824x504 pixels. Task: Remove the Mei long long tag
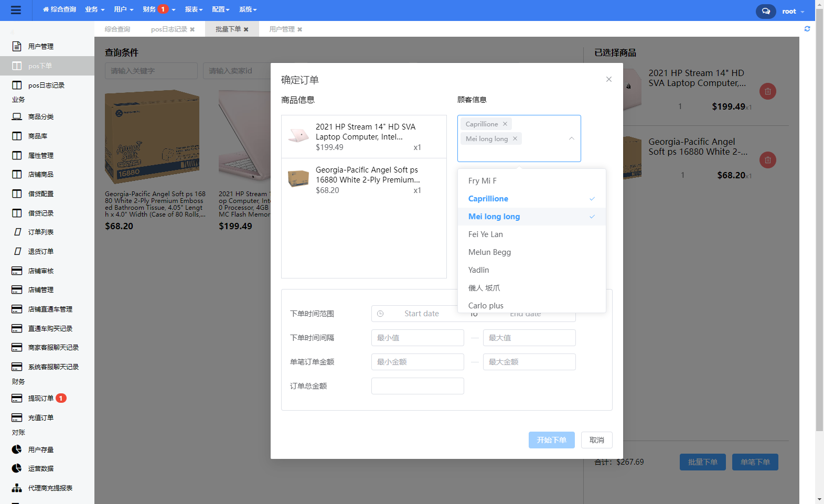tap(515, 138)
